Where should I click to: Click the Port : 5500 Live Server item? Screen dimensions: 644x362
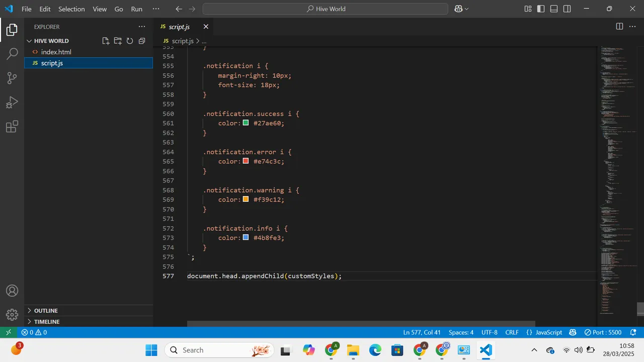click(x=603, y=332)
